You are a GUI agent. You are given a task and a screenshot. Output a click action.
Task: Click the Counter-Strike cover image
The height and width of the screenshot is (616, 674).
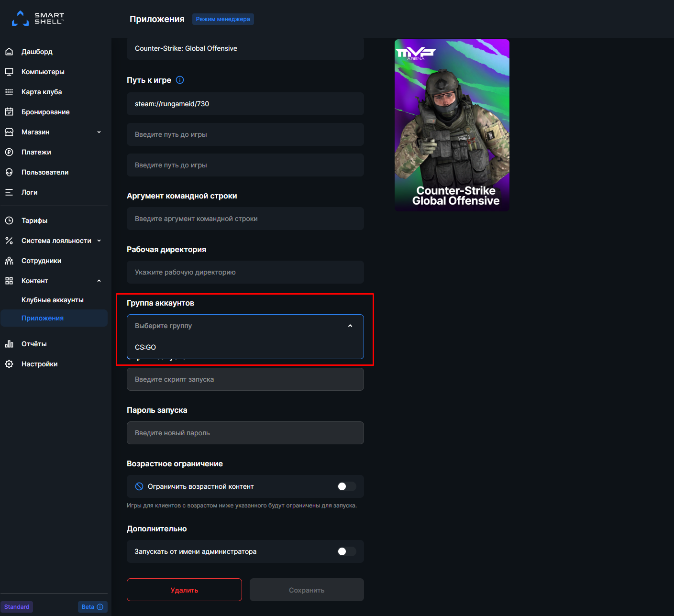click(452, 125)
